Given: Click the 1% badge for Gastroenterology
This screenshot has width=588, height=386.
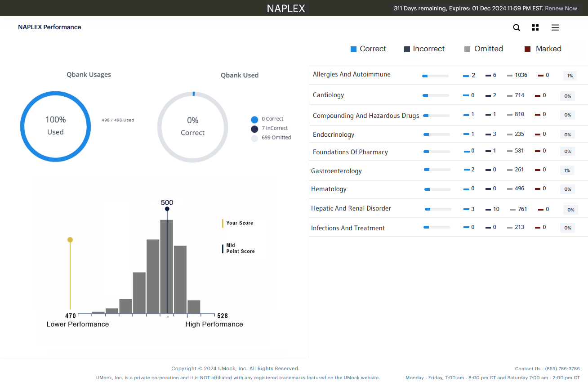Looking at the screenshot, I should point(567,170).
